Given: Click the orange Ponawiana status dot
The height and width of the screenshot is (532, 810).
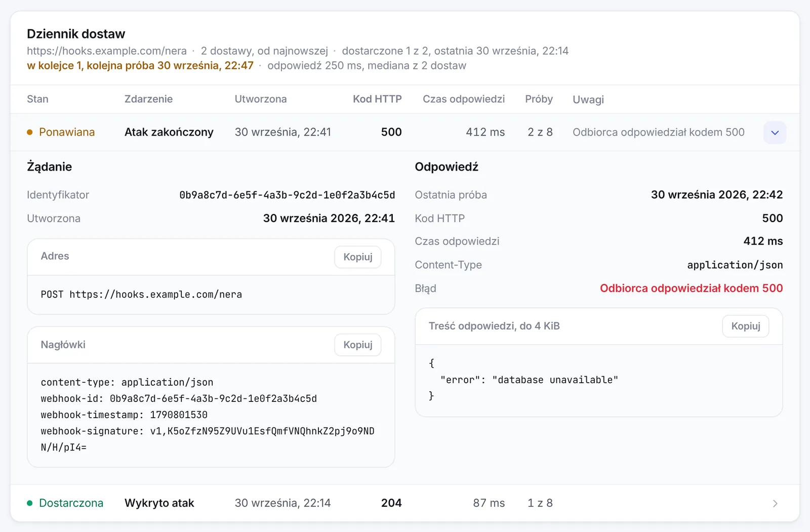Looking at the screenshot, I should 30,132.
